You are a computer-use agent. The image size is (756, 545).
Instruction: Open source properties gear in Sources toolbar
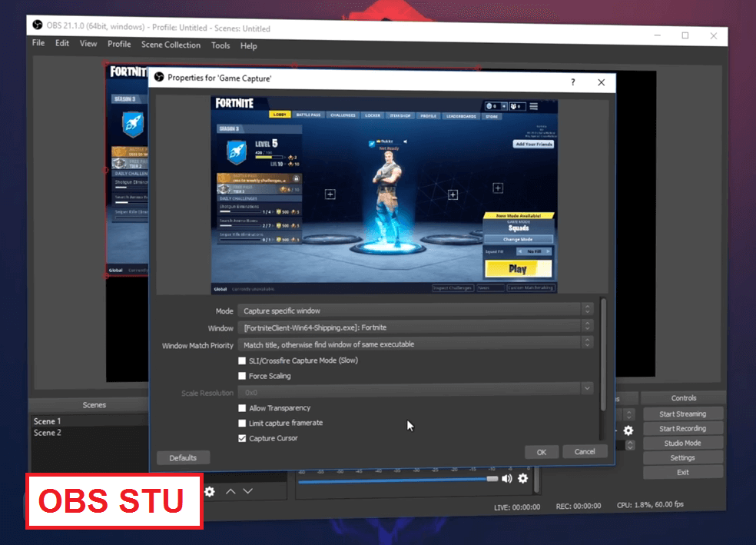(209, 491)
